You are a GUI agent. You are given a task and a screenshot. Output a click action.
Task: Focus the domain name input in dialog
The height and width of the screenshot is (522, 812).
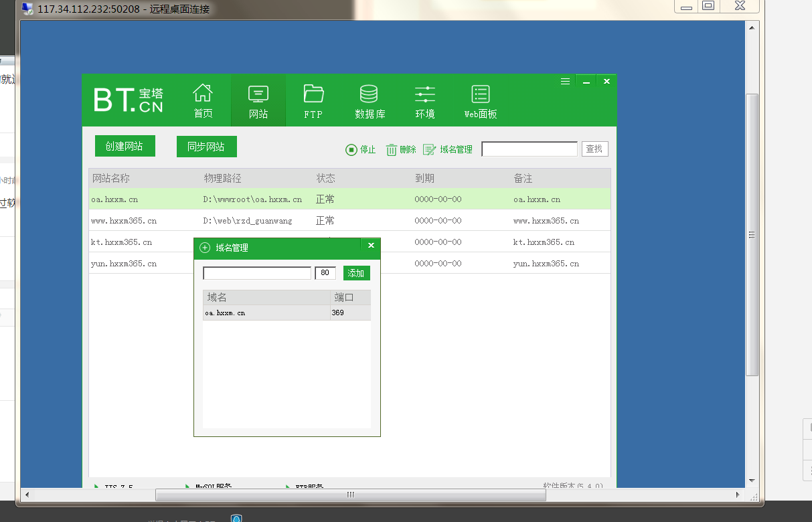point(257,273)
